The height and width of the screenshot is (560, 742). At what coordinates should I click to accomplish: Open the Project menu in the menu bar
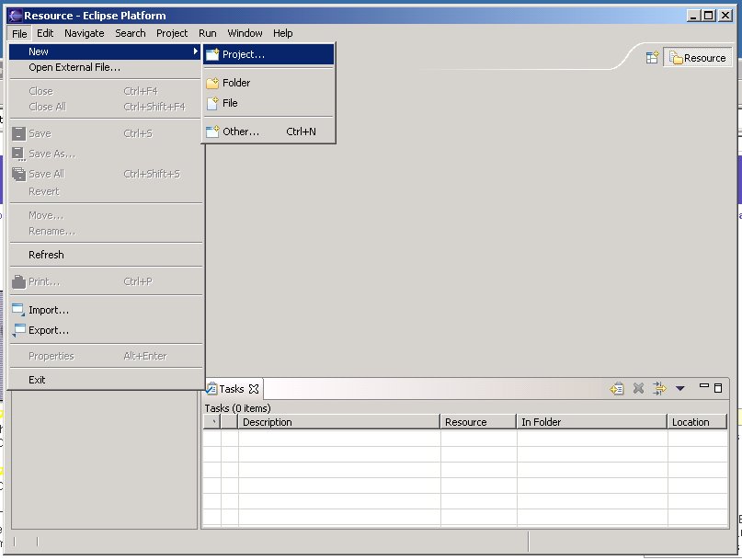(172, 33)
